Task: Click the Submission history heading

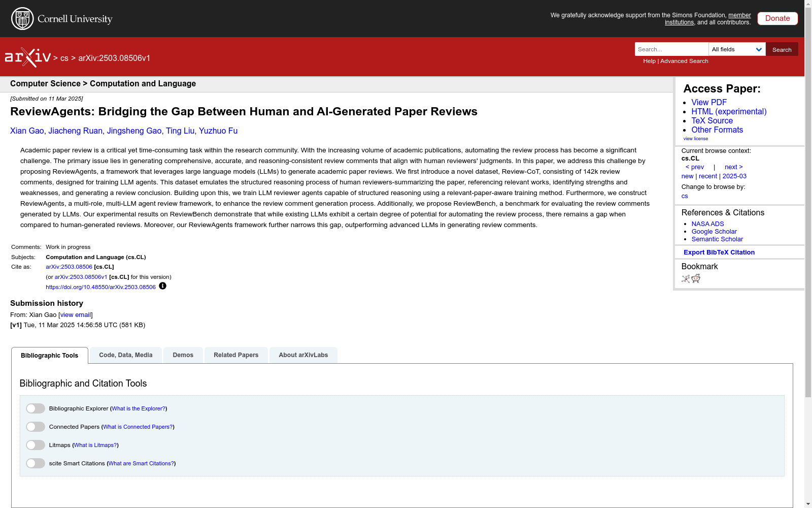Action: click(x=47, y=303)
